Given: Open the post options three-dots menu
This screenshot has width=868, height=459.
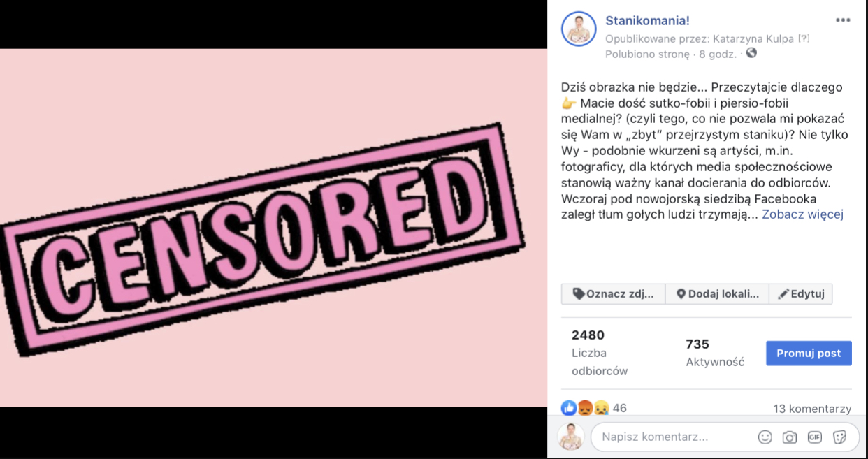Looking at the screenshot, I should click(x=843, y=20).
